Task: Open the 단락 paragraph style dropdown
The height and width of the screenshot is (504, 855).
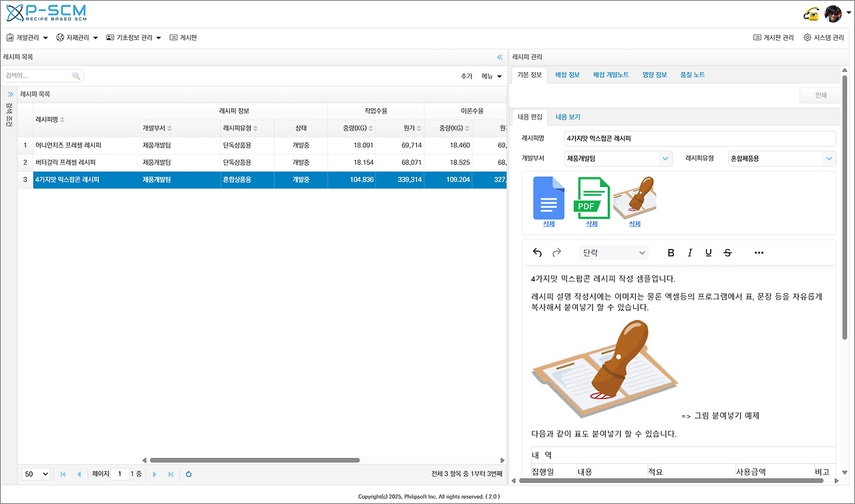Action: [x=615, y=253]
